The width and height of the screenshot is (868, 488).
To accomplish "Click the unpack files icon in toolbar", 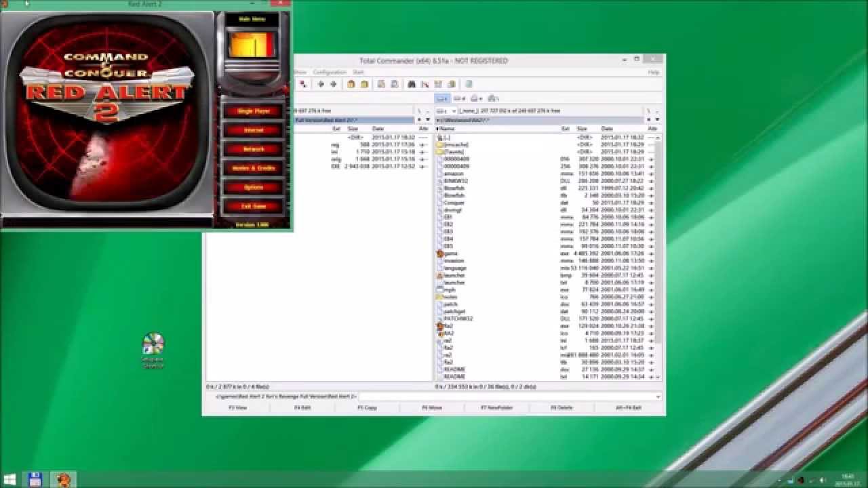I will point(364,84).
